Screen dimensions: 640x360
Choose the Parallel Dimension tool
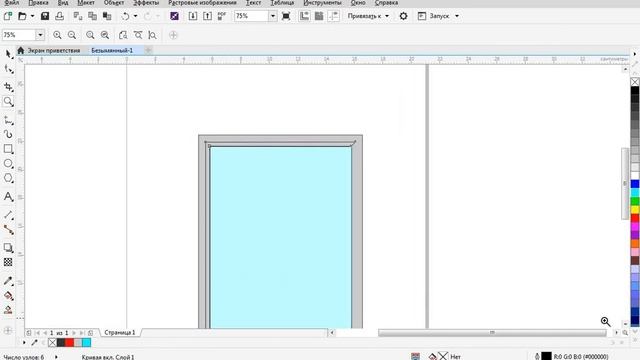pos(9,214)
